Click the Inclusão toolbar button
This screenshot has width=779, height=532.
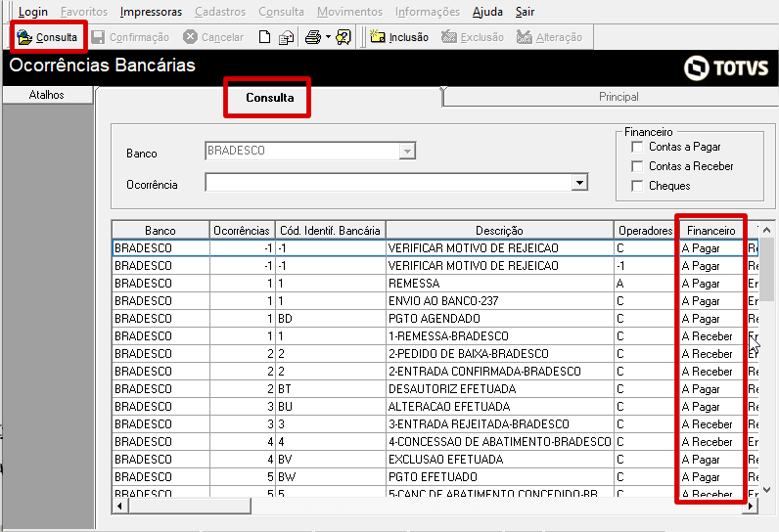tap(399, 37)
